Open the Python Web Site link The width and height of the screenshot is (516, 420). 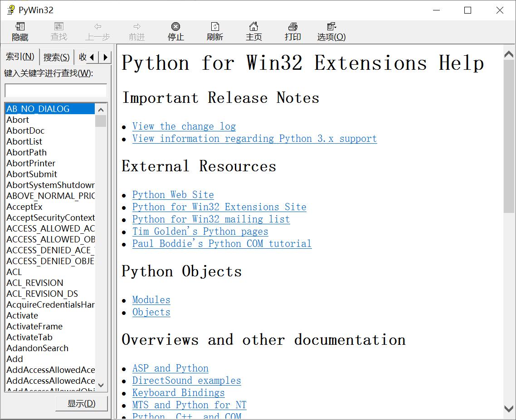173,195
